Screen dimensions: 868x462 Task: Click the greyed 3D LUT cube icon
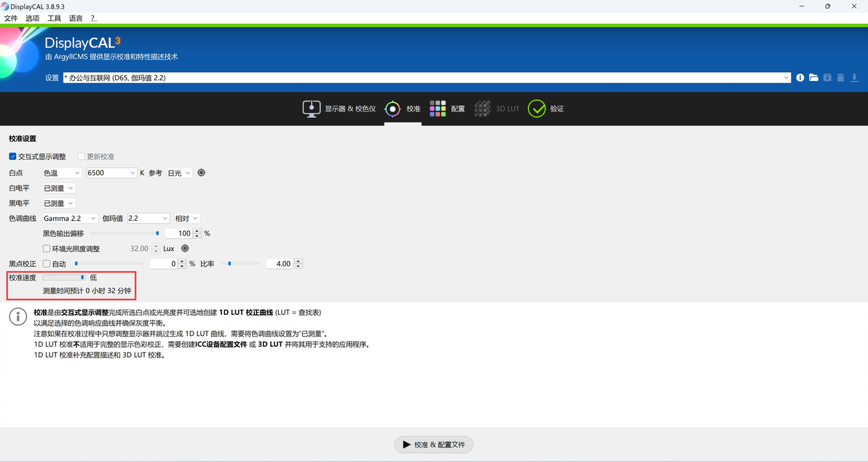[482, 109]
